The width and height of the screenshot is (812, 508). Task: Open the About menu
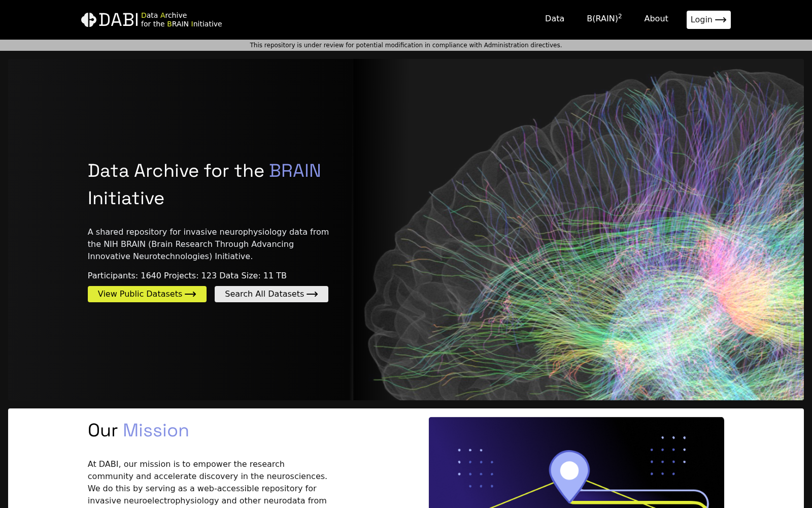point(656,19)
